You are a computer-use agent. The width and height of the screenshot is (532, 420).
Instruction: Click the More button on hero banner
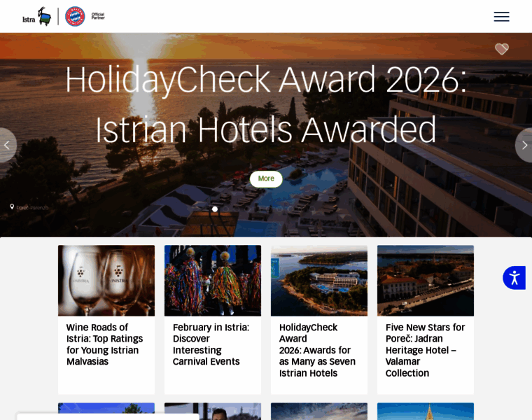266,178
